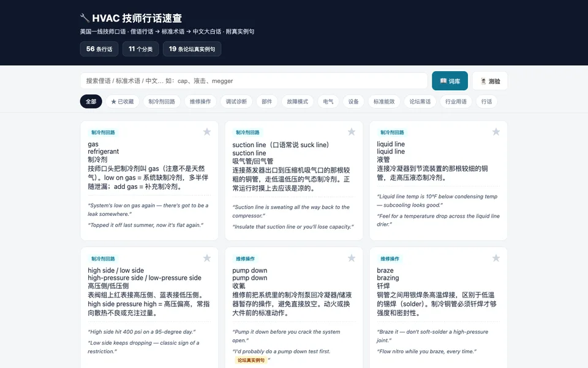Favorite the suction line card
The width and height of the screenshot is (588, 368).
click(x=352, y=132)
